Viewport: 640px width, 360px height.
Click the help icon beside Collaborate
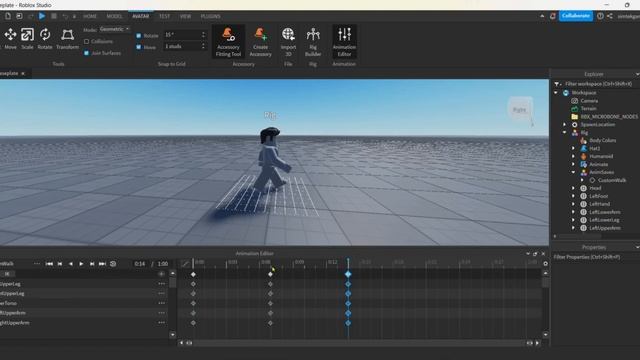point(600,16)
